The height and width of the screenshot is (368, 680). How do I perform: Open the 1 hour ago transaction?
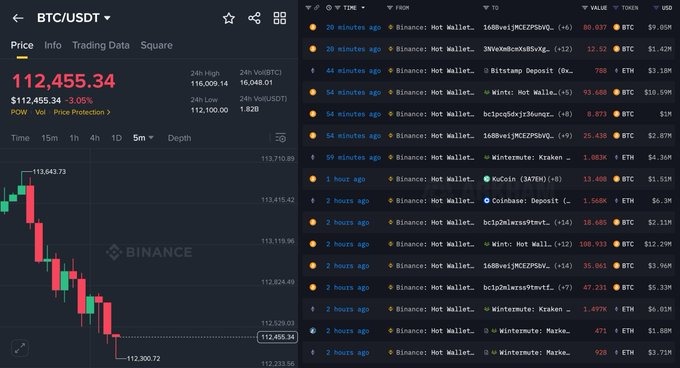point(345,179)
